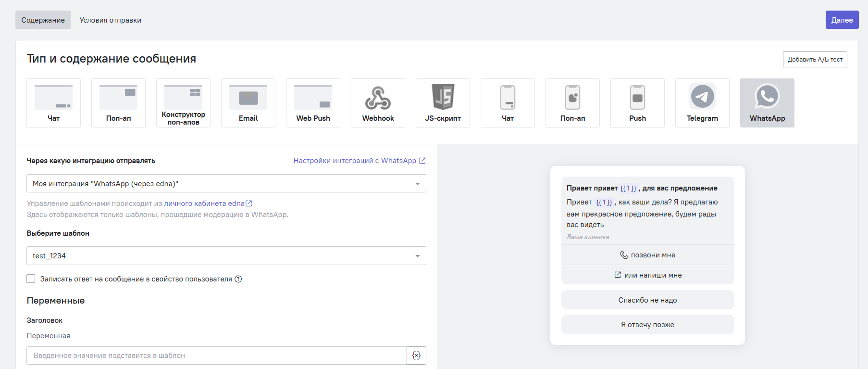The height and width of the screenshot is (369, 868).
Task: Open the integration dropdown Моя интеграция WhatsApp
Action: [226, 183]
